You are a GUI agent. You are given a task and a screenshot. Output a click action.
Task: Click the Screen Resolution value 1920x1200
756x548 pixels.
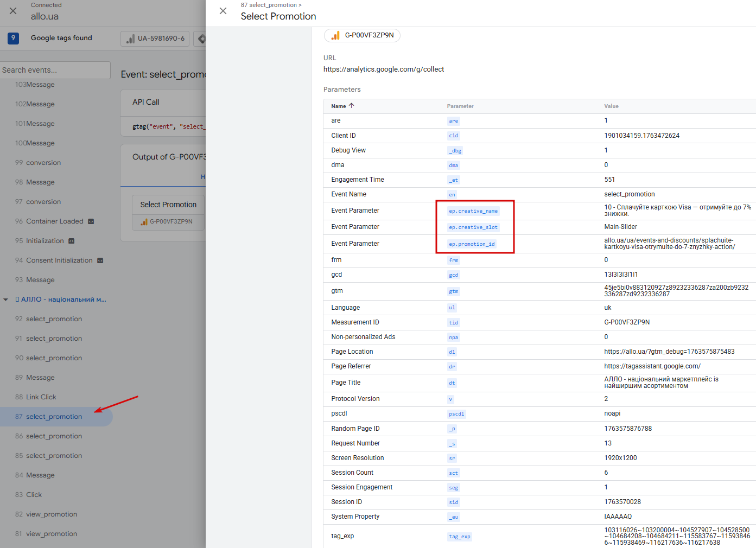tap(621, 458)
